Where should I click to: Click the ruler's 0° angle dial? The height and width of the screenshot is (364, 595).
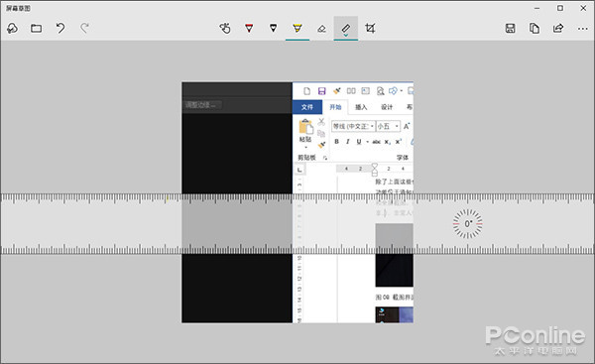(x=468, y=224)
